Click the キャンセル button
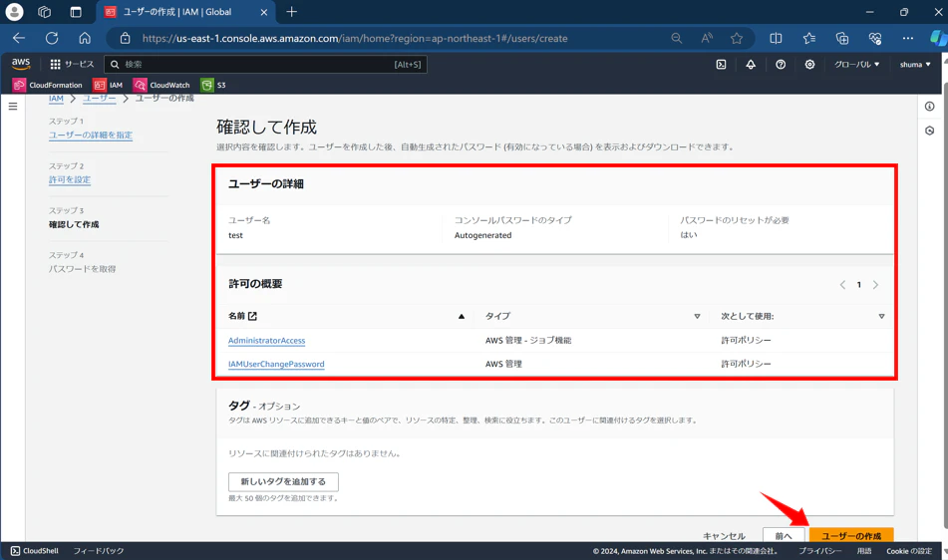The image size is (948, 560). pyautogui.click(x=724, y=535)
